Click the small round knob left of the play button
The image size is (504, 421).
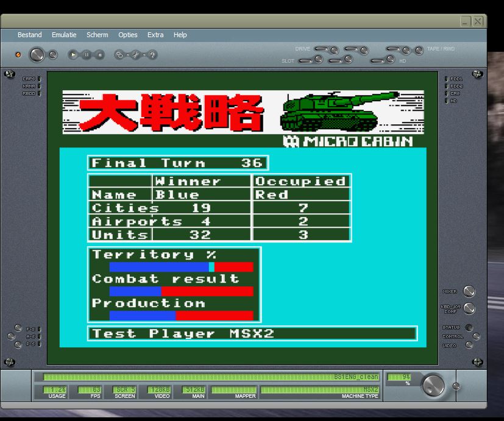53,55
